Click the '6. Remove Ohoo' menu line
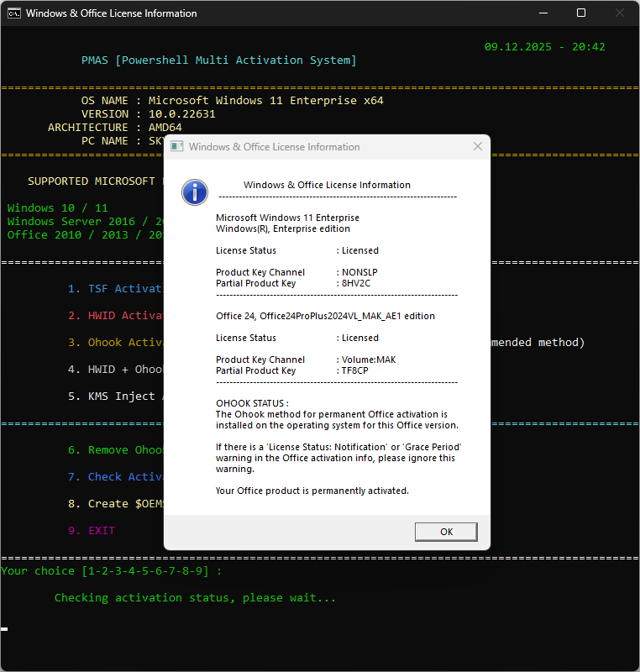Screen dimensions: 640x672 point(115,450)
